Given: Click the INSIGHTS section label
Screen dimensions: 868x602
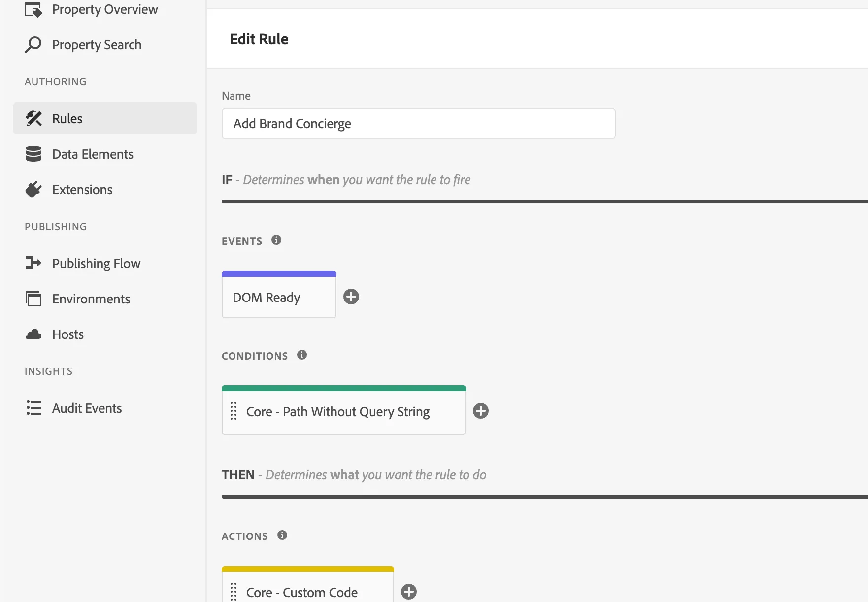Looking at the screenshot, I should pyautogui.click(x=49, y=371).
